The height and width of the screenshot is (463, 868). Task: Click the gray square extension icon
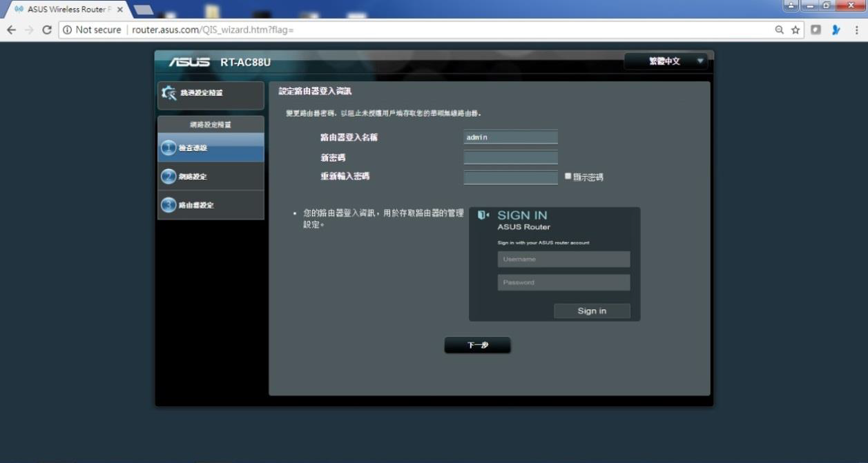816,30
